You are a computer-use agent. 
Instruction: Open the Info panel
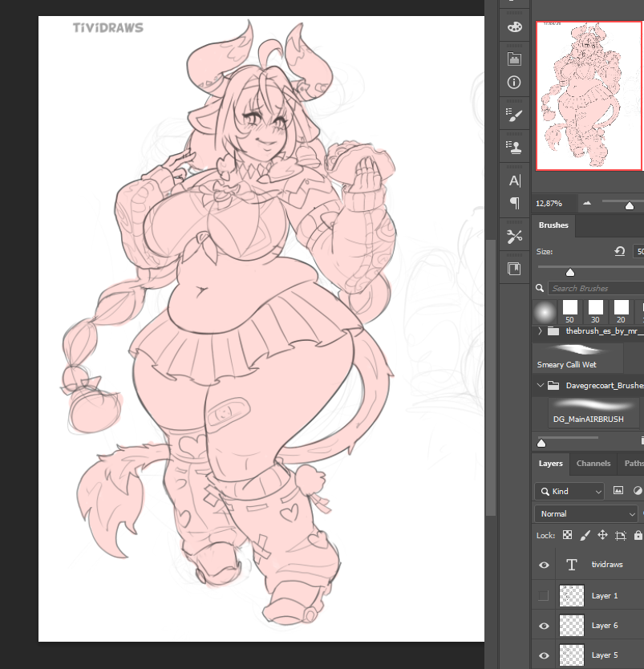tap(514, 82)
